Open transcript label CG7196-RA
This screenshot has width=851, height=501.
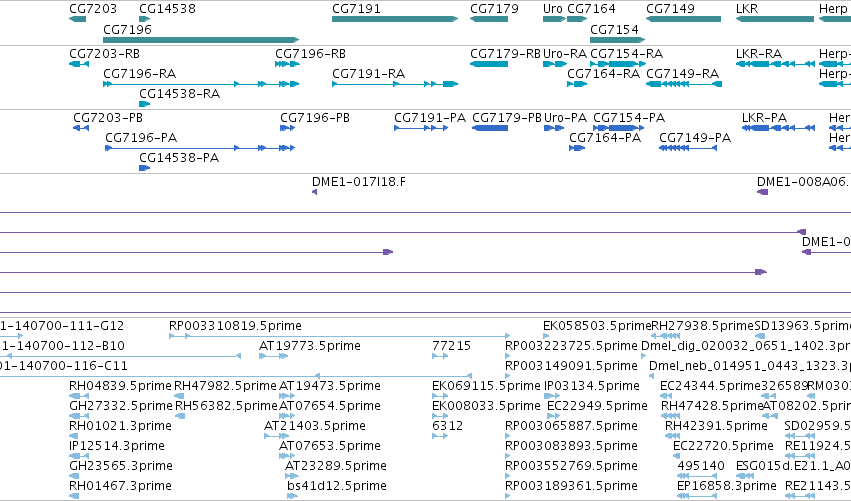(139, 74)
